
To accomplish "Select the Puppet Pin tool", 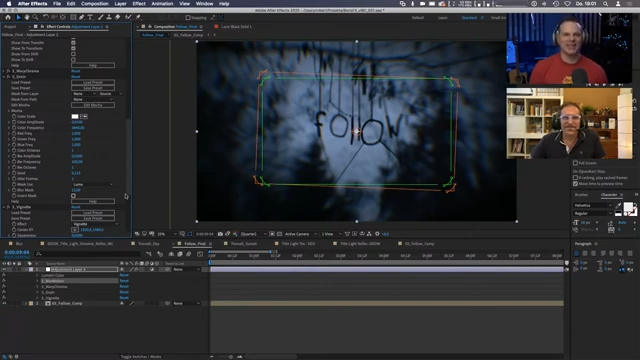I will pyautogui.click(x=138, y=17).
